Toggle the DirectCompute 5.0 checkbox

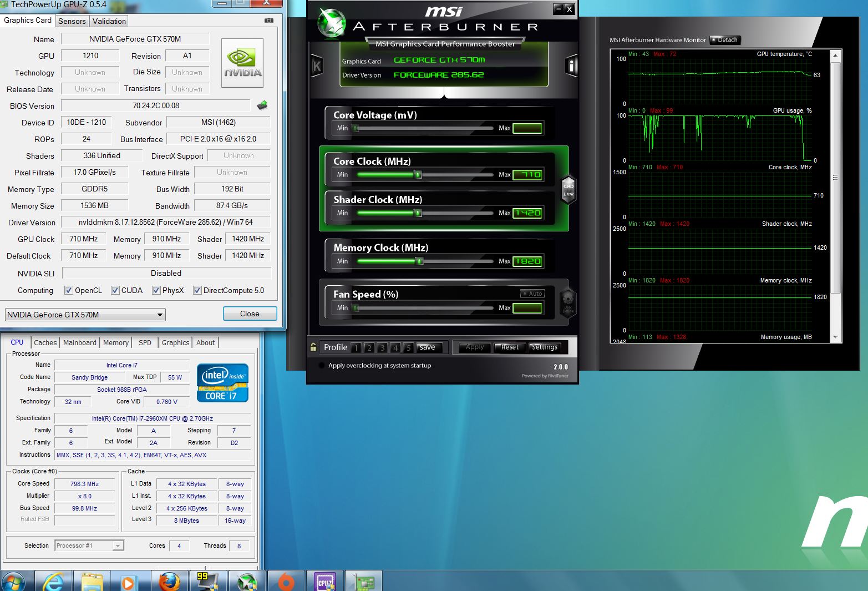click(197, 290)
